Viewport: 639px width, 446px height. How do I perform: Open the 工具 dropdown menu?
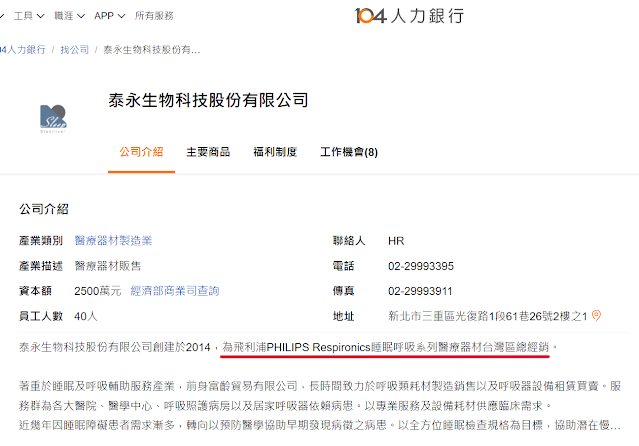pos(29,16)
